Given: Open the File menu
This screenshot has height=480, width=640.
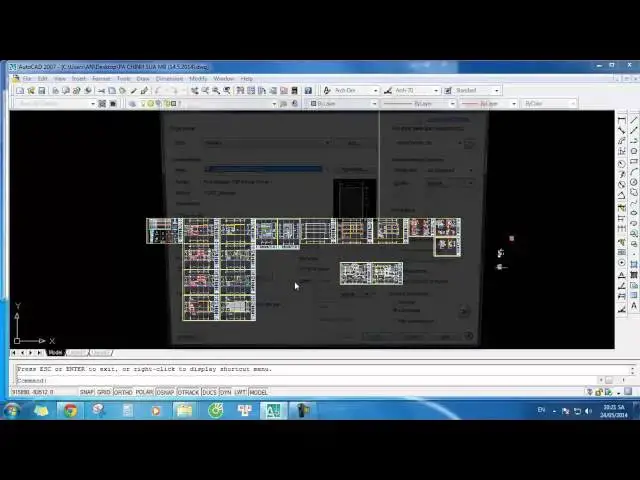Looking at the screenshot, I should pyautogui.click(x=27, y=78).
